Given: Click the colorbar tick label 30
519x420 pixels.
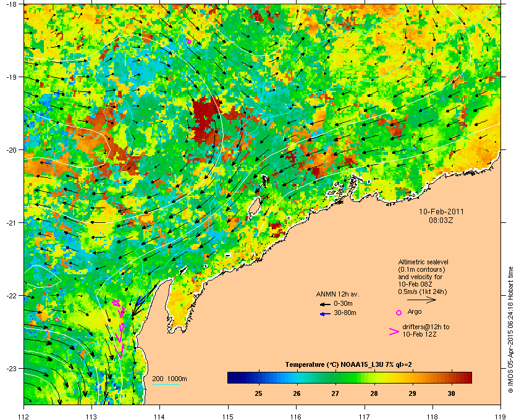Looking at the screenshot, I should (x=451, y=393).
